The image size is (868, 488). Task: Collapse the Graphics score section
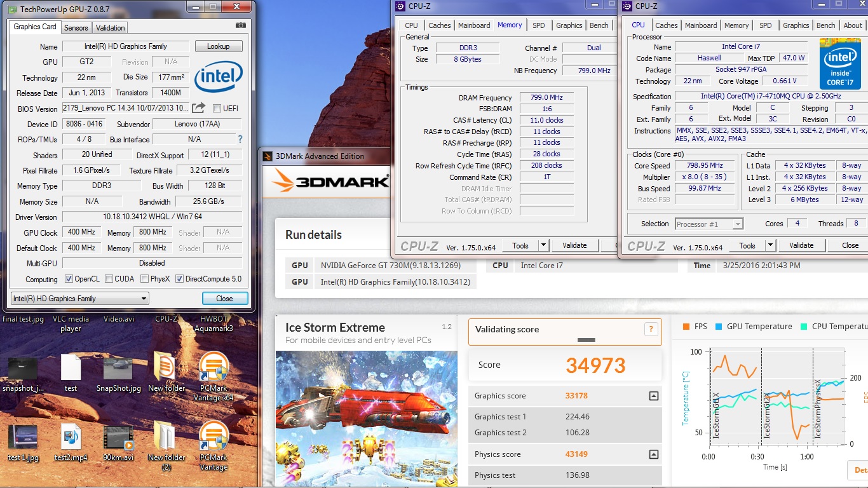click(653, 396)
